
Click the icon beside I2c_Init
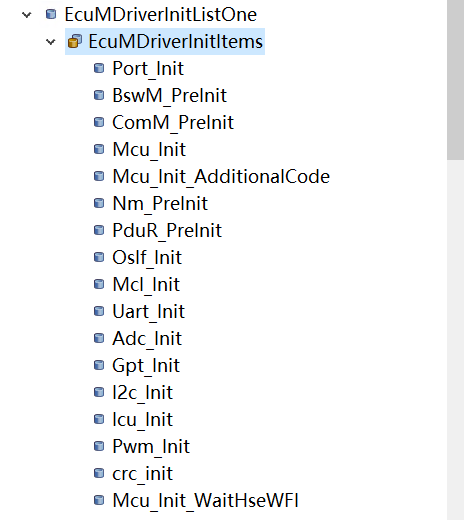pyautogui.click(x=99, y=392)
